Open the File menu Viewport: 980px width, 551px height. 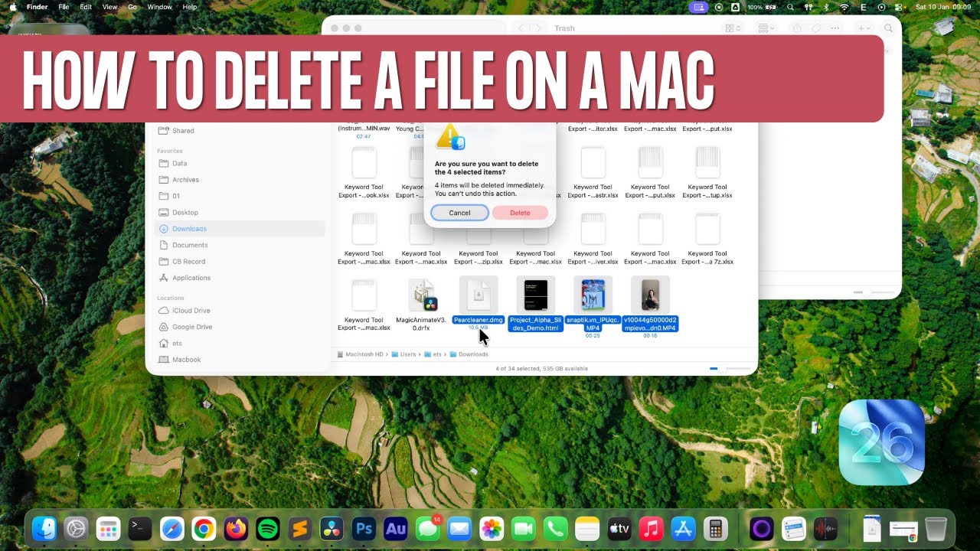[x=64, y=7]
